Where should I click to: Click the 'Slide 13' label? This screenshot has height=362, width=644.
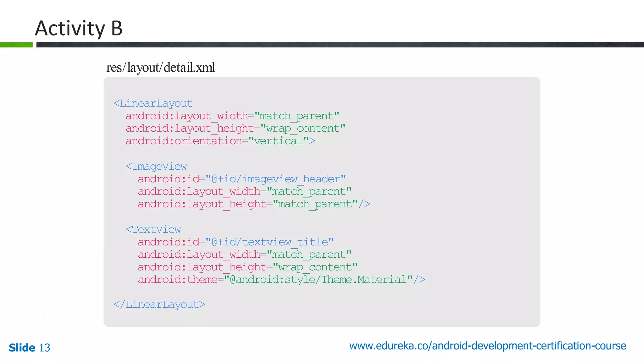point(30,348)
